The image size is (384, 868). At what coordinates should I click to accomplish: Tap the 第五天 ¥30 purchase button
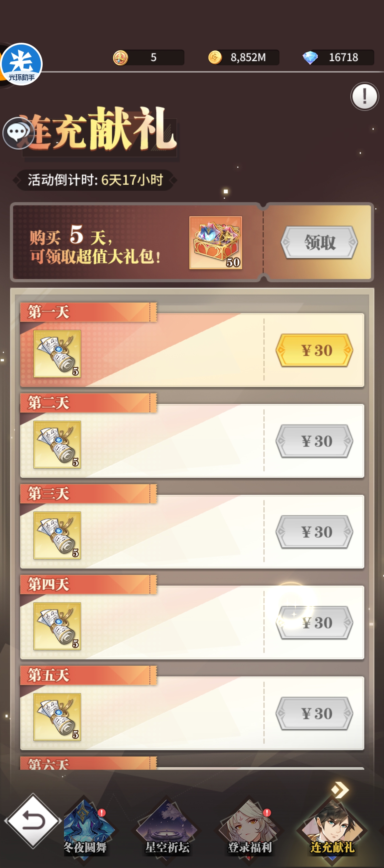pos(314,714)
